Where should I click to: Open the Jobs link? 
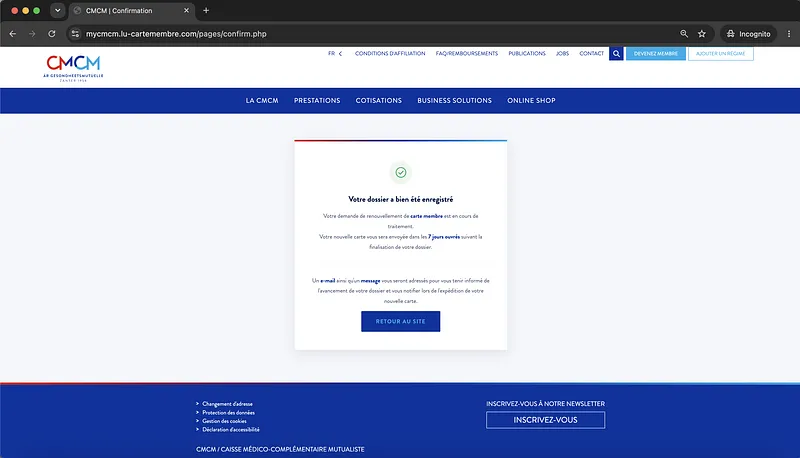tap(562, 53)
